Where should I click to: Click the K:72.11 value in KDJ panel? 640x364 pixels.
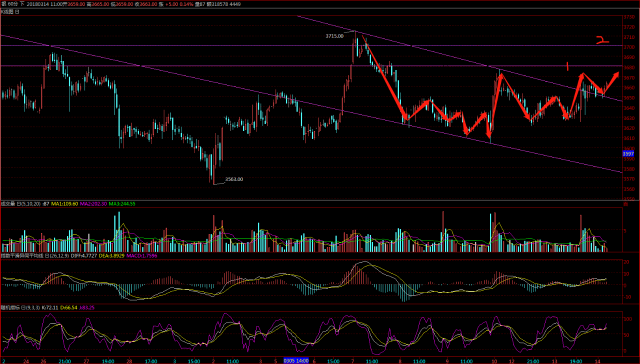(50, 308)
